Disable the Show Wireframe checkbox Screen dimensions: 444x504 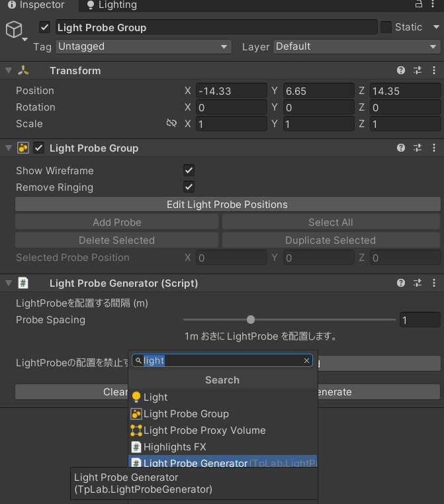189,171
